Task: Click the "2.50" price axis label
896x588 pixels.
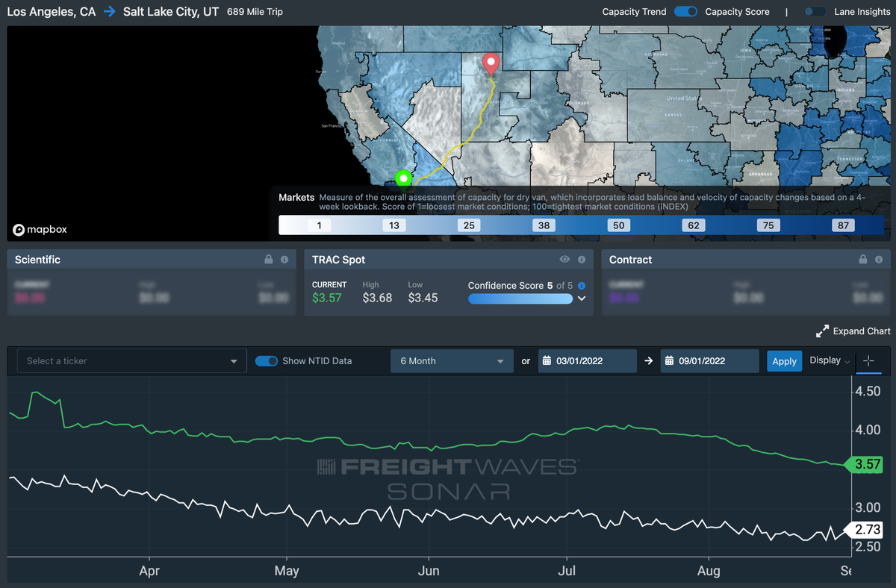Action: coord(868,546)
